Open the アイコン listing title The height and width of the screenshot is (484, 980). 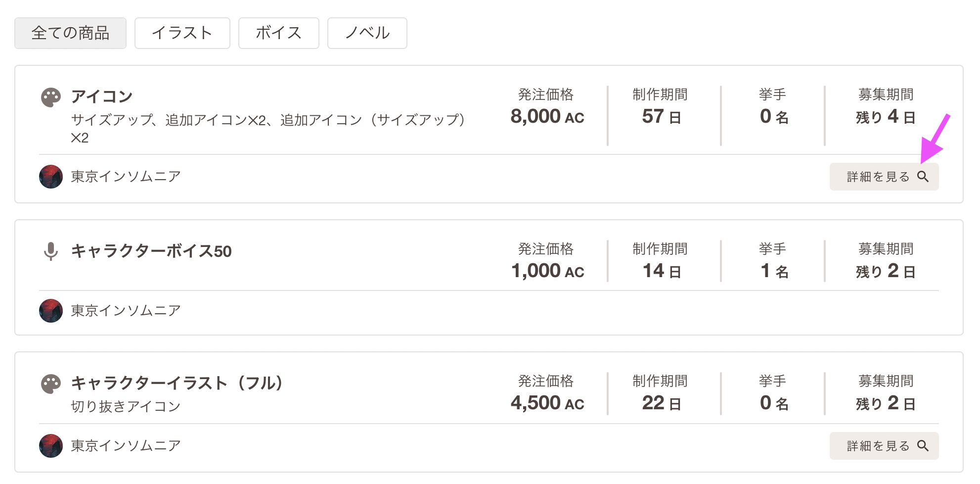pyautogui.click(x=102, y=97)
